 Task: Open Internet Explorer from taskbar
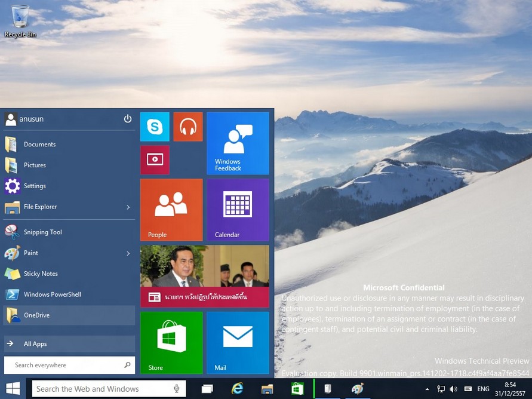pyautogui.click(x=237, y=389)
